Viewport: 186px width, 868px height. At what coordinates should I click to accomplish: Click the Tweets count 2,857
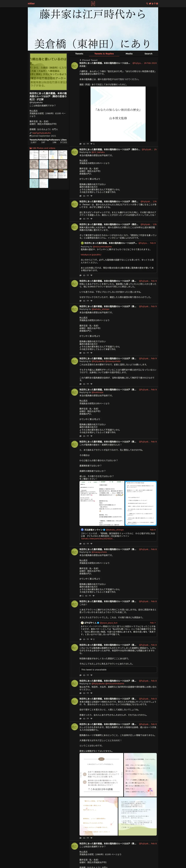(x=33, y=142)
